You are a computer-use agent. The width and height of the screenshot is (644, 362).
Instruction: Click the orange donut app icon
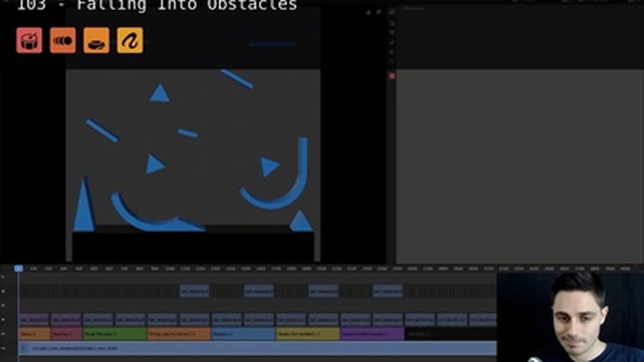pyautogui.click(x=96, y=40)
